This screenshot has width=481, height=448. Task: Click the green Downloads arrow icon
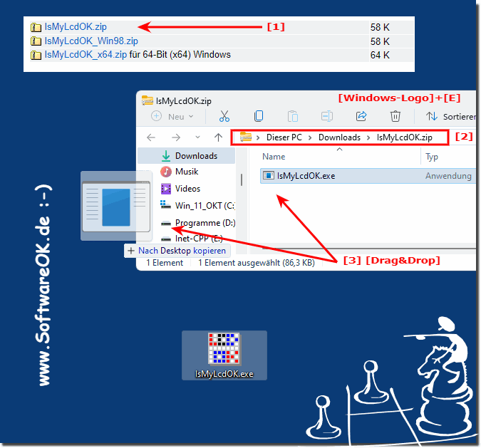pos(166,156)
